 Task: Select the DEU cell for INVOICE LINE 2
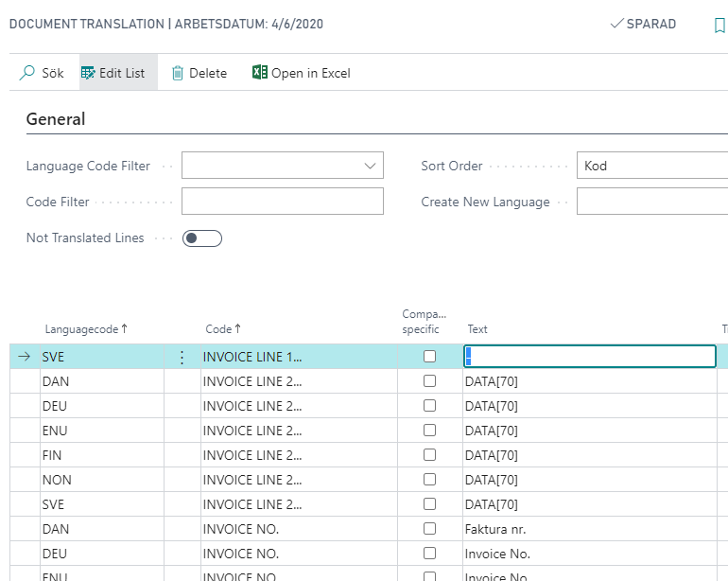pyautogui.click(x=102, y=406)
